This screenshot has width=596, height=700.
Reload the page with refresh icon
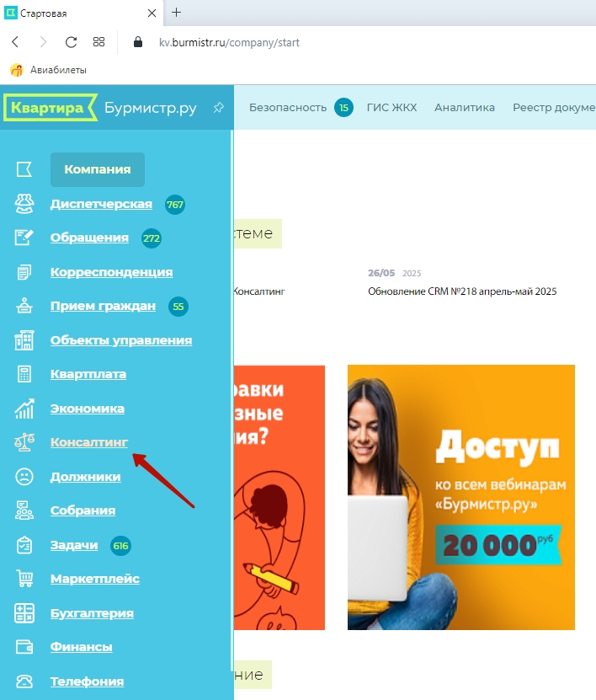pos(71,42)
